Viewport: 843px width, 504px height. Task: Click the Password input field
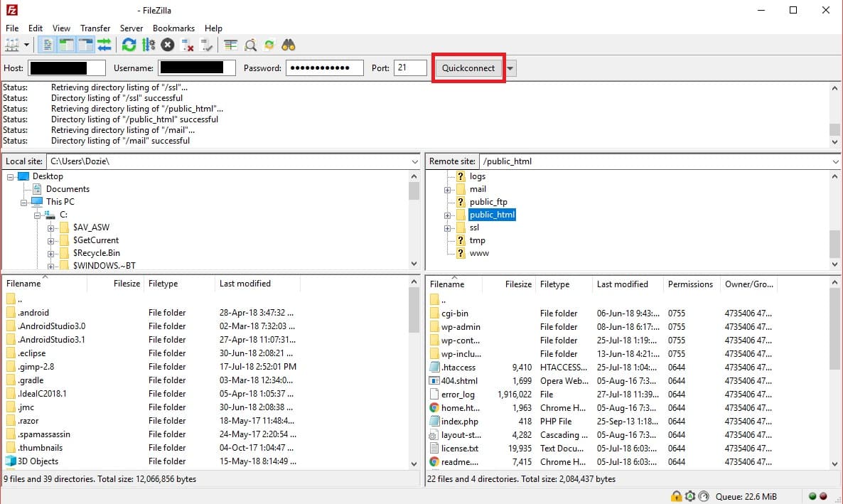tap(325, 68)
